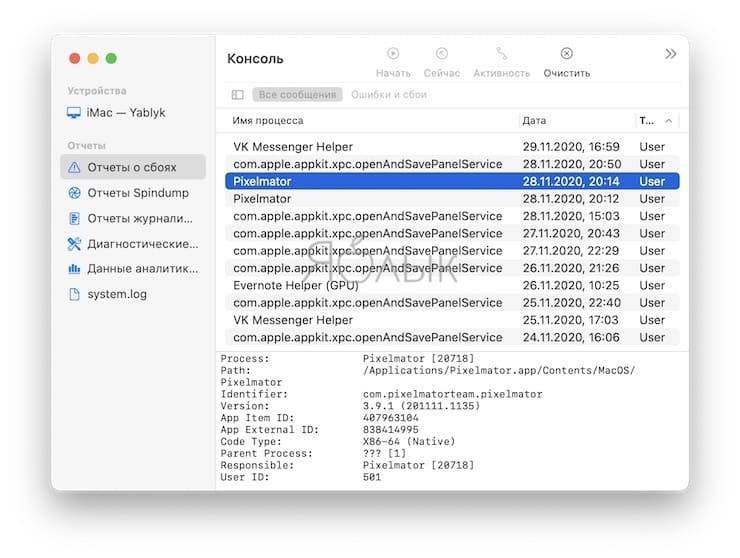Click com.pixelmatorteam.pixelmator identifier text
740x558 pixels.
452,394
